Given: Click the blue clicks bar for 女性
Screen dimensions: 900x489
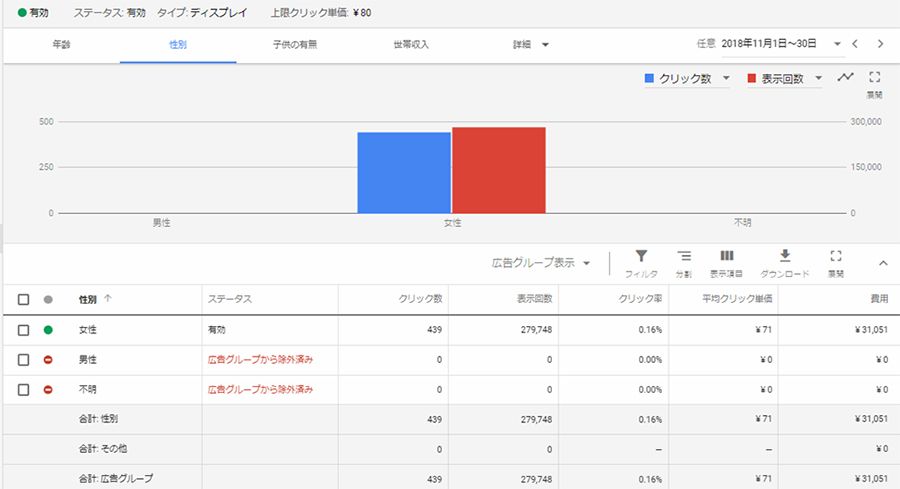Looking at the screenshot, I should (404, 173).
